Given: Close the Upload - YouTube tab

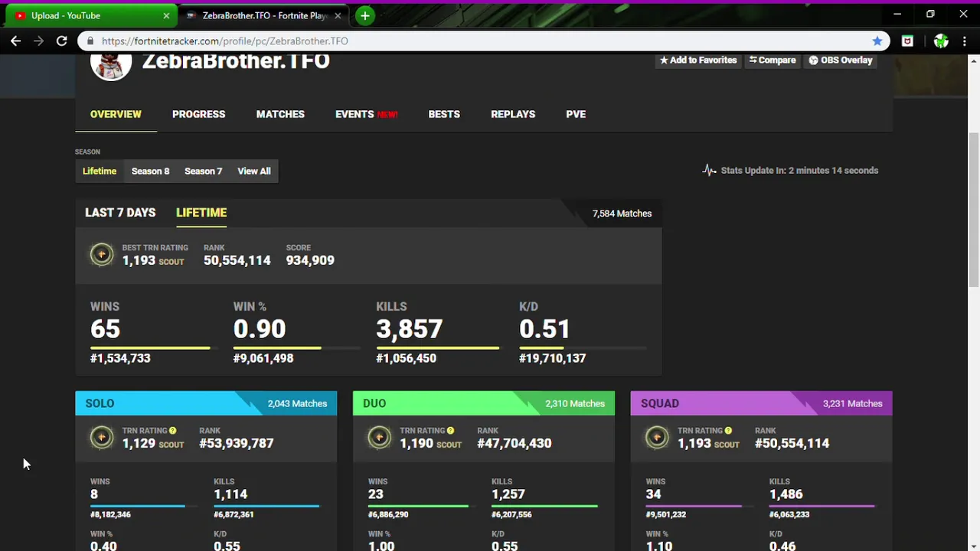Looking at the screenshot, I should coord(166,15).
